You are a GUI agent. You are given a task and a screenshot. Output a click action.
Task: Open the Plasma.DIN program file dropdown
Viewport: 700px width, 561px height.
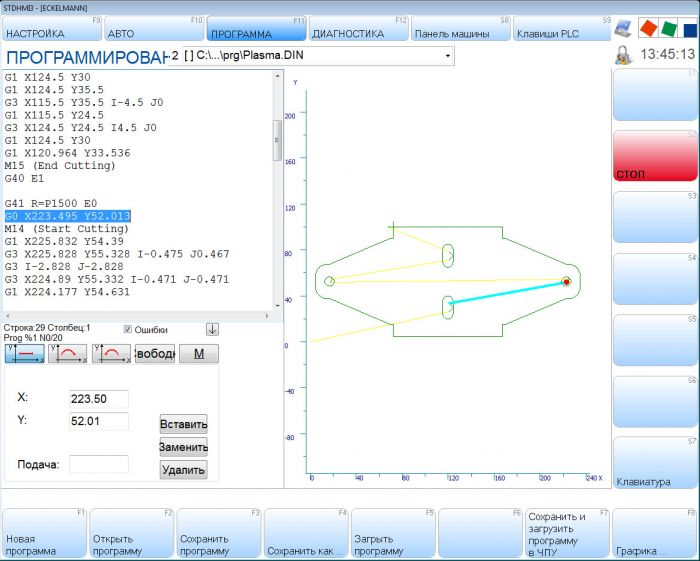(x=447, y=55)
